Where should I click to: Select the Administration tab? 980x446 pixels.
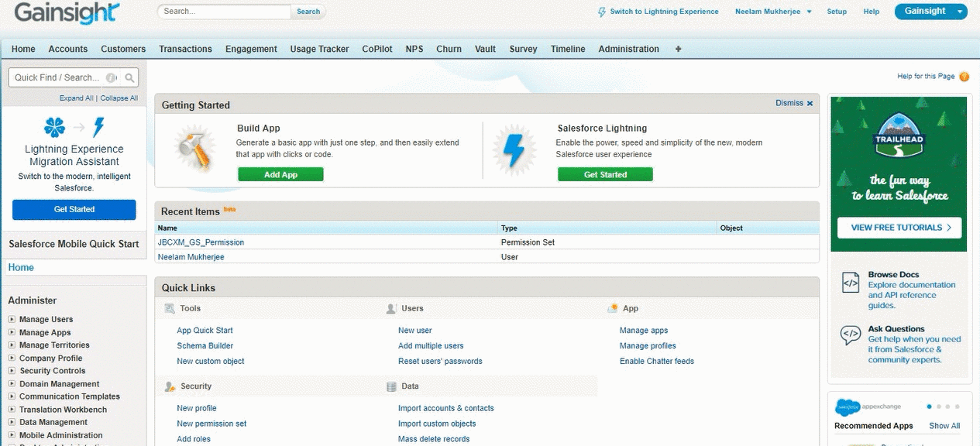[628, 49]
